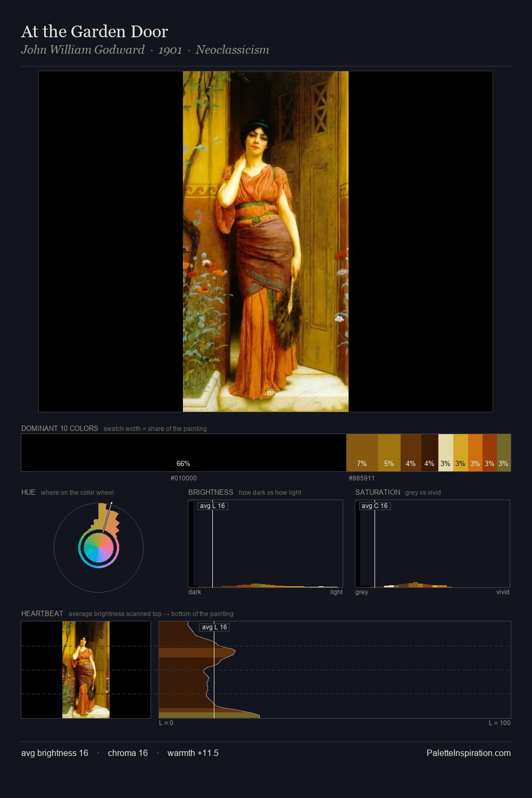Click the rainbow hue color wheel
This screenshot has width=532, height=798.
point(98,548)
